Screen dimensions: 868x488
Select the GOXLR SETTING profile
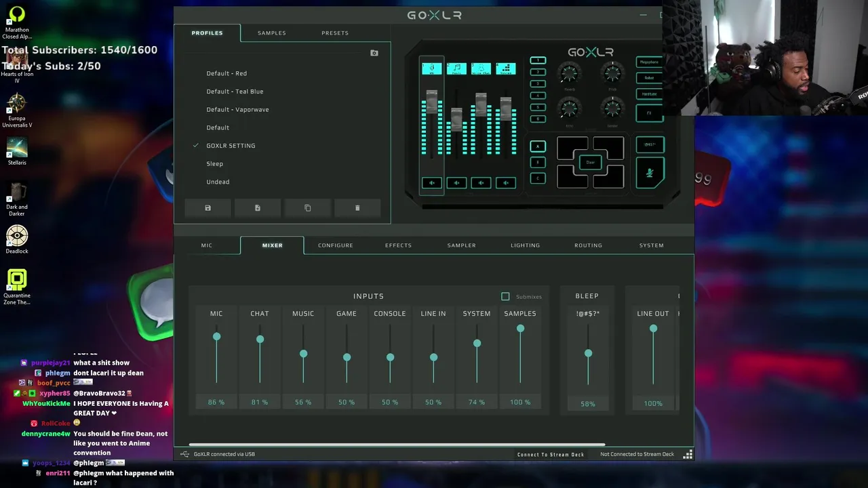[231, 146]
